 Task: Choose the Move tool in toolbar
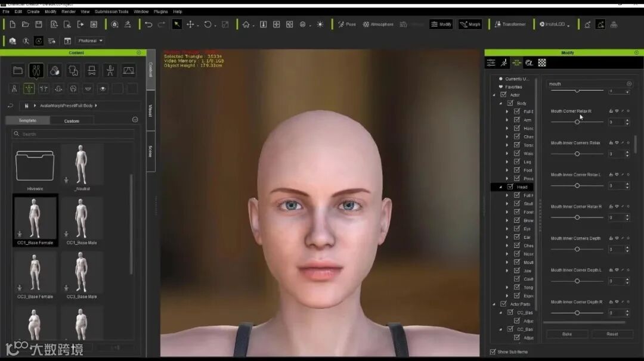click(190, 24)
